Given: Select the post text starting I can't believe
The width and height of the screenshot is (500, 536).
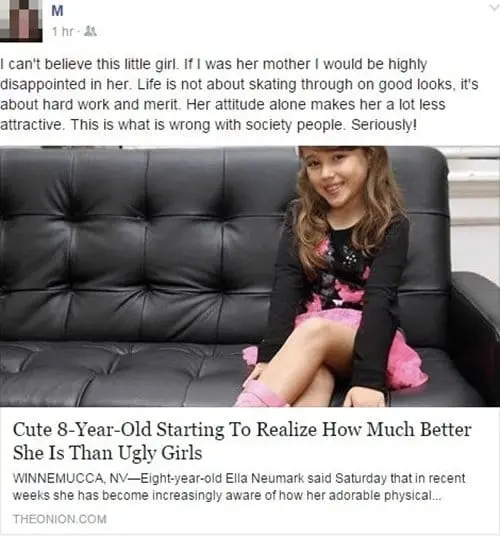Looking at the screenshot, I should tap(239, 94).
